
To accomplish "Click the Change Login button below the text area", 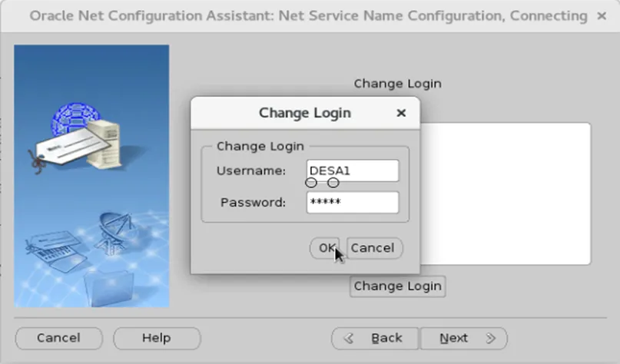I will pos(397,286).
